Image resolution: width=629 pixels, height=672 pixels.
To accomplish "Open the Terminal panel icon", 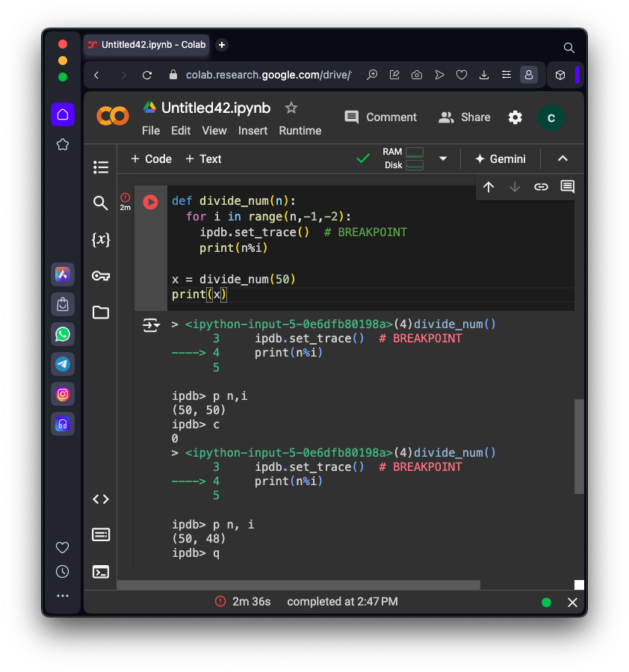I will [101, 572].
